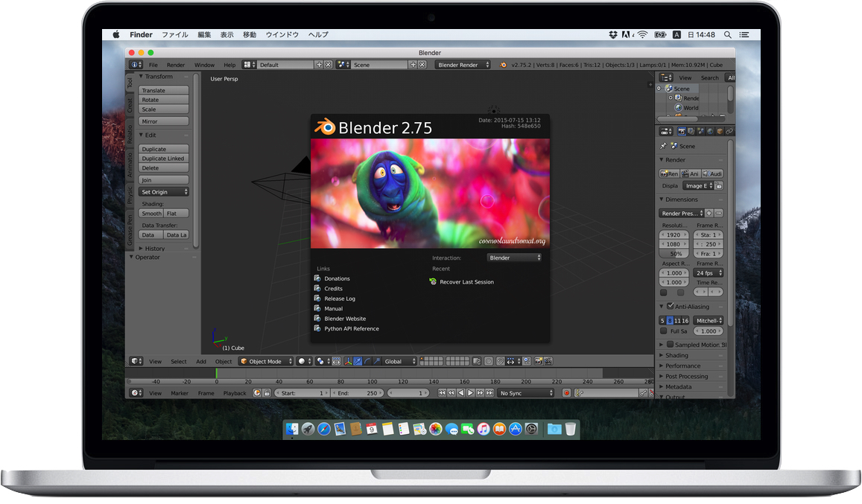The height and width of the screenshot is (504, 862).
Task: Open the Scene properties tab icon
Action: pos(701,131)
